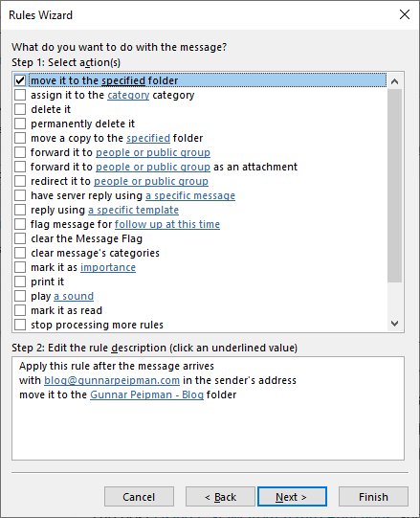Image resolution: width=420 pixels, height=518 pixels.
Task: Click the Finish button
Action: click(x=373, y=497)
